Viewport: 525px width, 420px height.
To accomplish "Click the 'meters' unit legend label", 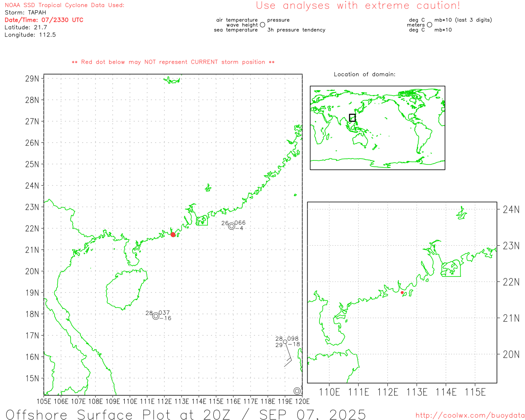I will coord(416,25).
